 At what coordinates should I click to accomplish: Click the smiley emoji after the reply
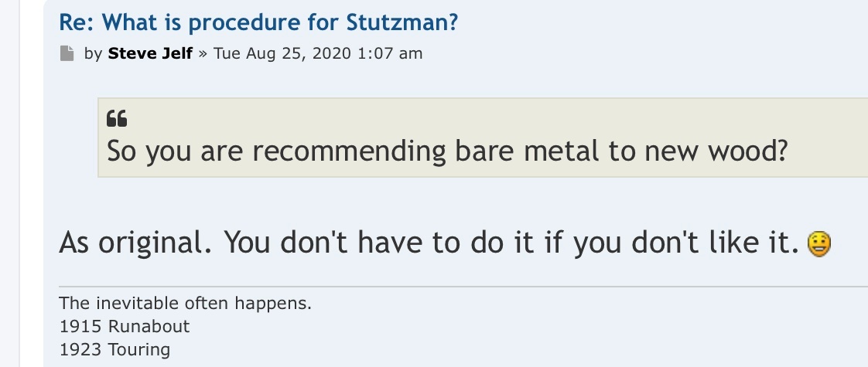(x=818, y=245)
